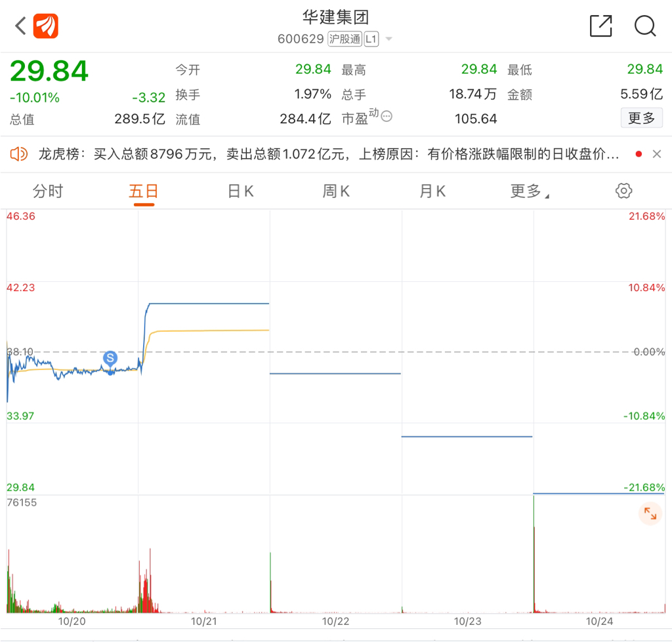Image resolution: width=672 pixels, height=642 pixels.
Task: Tap the 流值 284.4亿 value
Action: coord(306,119)
